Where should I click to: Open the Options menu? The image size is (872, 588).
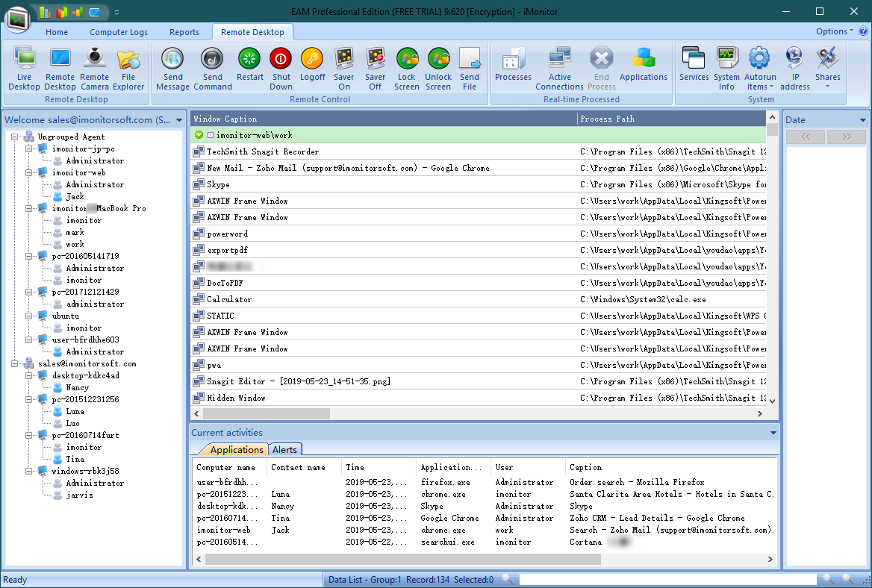click(834, 31)
